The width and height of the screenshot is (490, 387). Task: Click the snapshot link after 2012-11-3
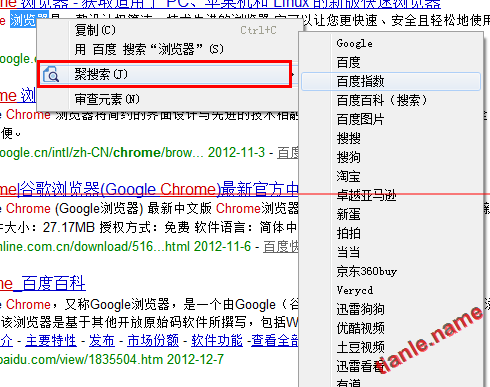click(x=288, y=153)
